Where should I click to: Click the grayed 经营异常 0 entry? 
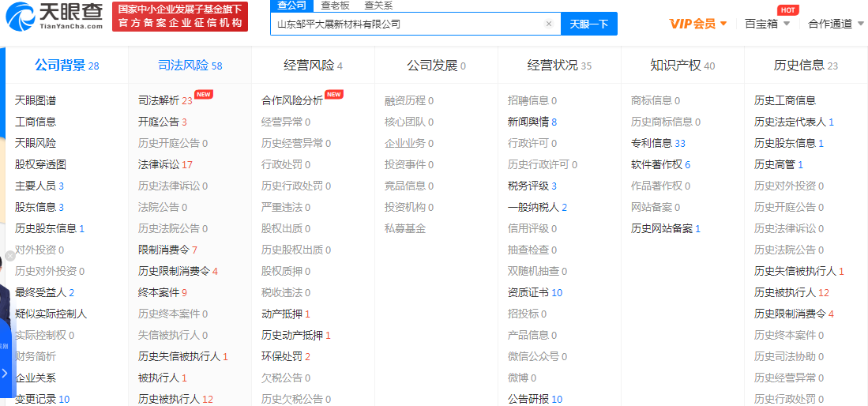[286, 122]
